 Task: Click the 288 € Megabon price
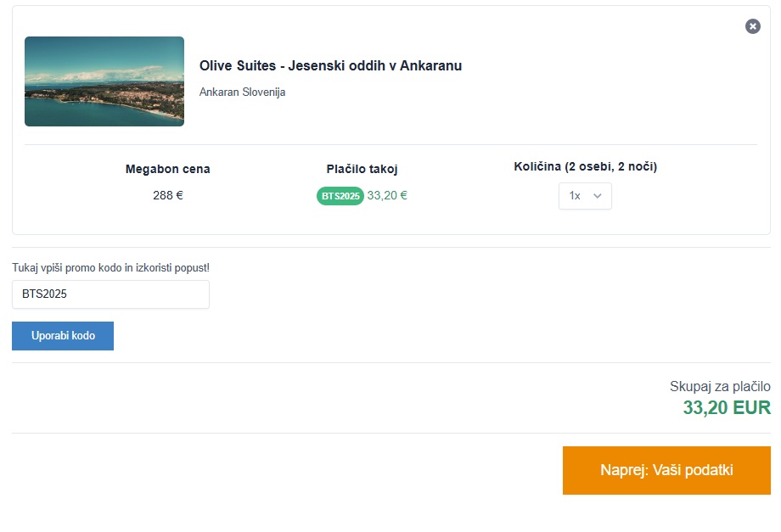168,195
